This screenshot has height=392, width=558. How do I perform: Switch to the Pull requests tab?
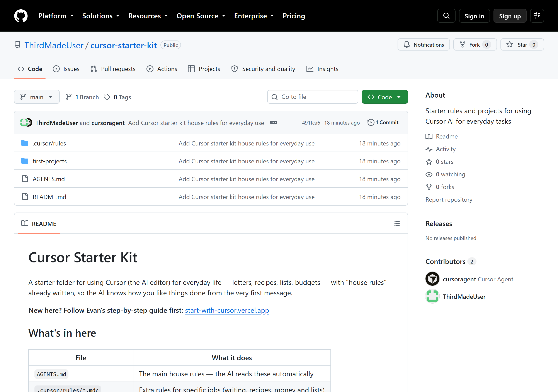[x=113, y=69]
